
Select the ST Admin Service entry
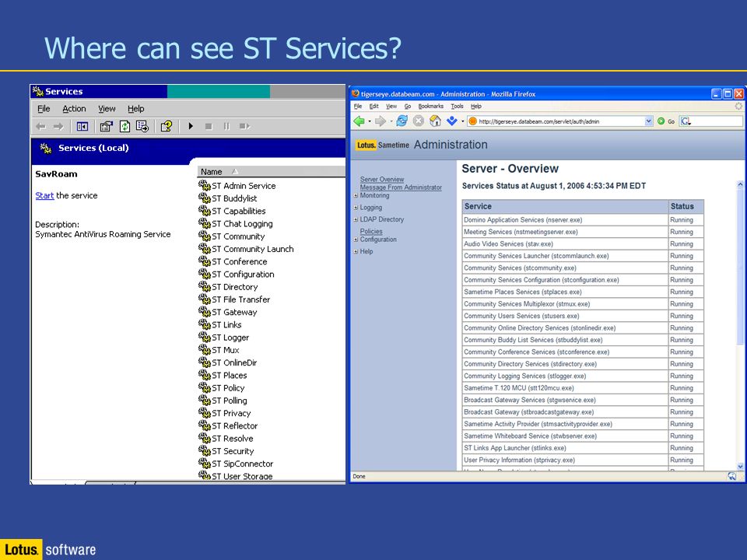click(237, 186)
